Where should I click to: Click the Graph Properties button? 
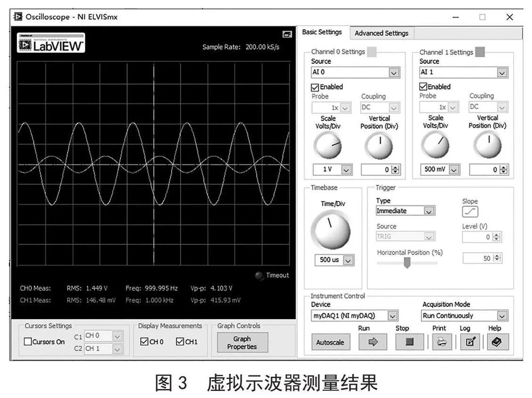pos(242,343)
